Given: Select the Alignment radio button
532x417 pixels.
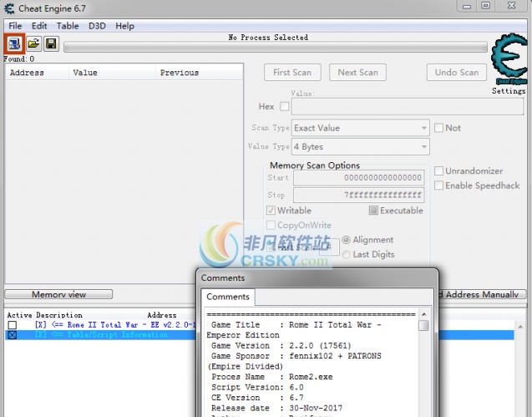Looking at the screenshot, I should [x=346, y=240].
